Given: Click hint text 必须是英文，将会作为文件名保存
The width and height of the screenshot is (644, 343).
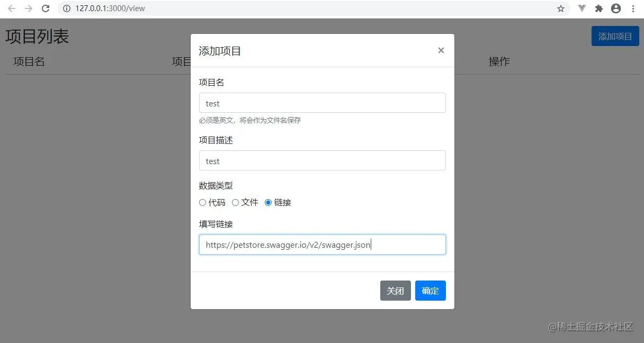Looking at the screenshot, I should point(250,120).
